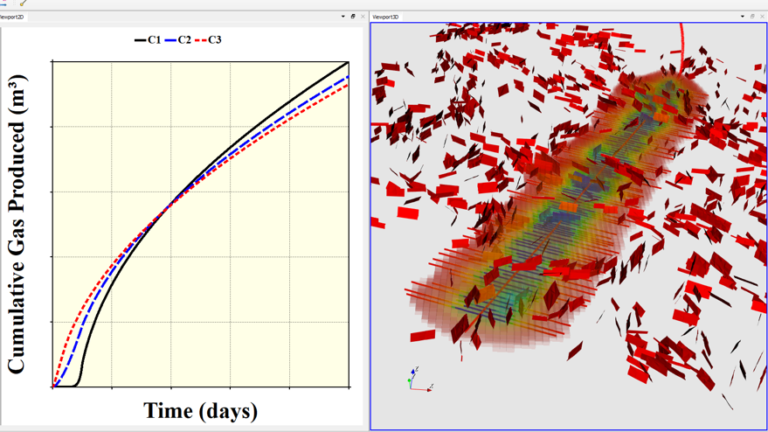The height and width of the screenshot is (432, 768).
Task: Close the Viewport2D panel
Action: tap(362, 17)
